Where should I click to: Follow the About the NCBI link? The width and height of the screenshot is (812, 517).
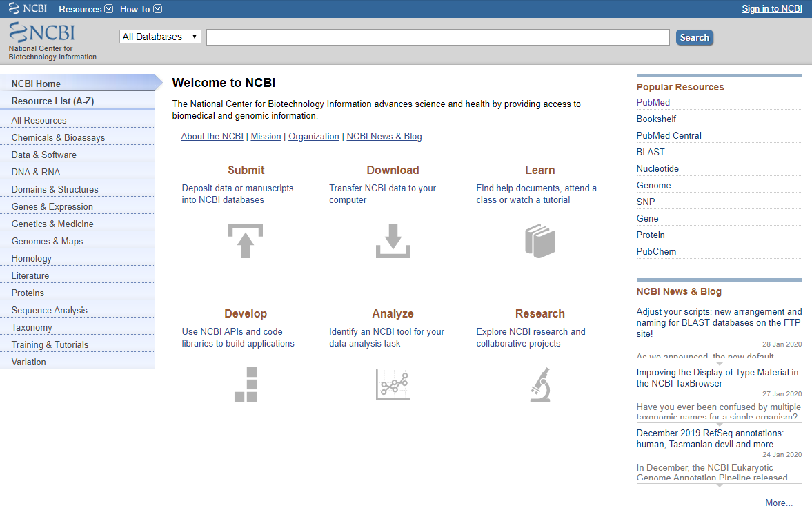point(212,136)
